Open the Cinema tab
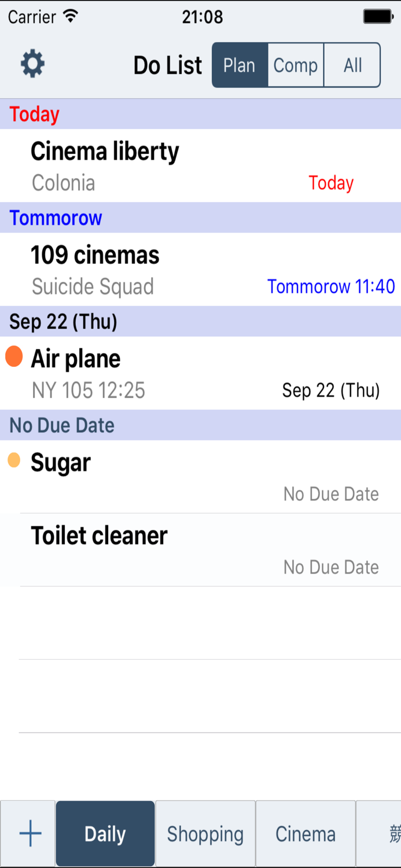The image size is (401, 868). [305, 833]
